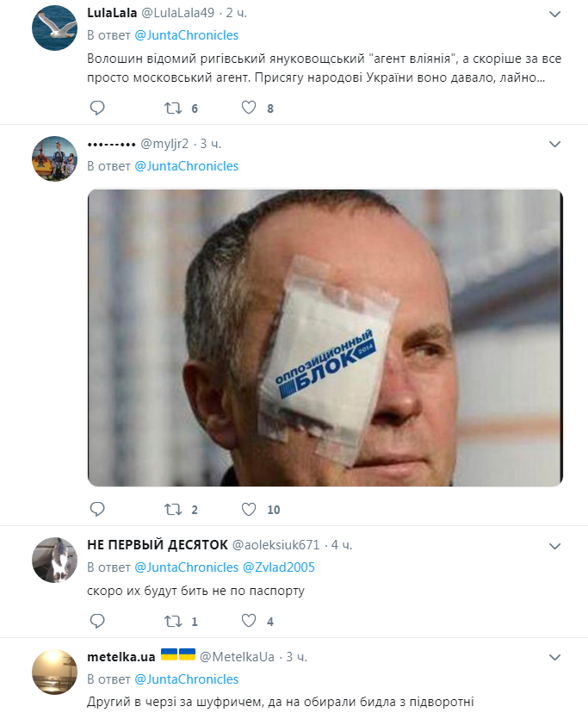Expand НЕ ПЕРВЫЙ ДЕСЯТОК tweet options chevron
This screenshot has width=588, height=719.
coord(555,546)
